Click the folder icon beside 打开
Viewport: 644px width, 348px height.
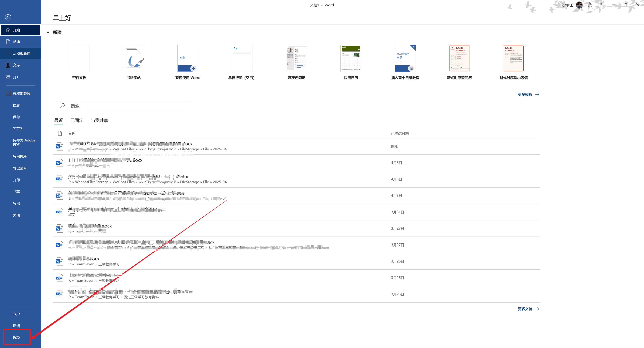8,77
